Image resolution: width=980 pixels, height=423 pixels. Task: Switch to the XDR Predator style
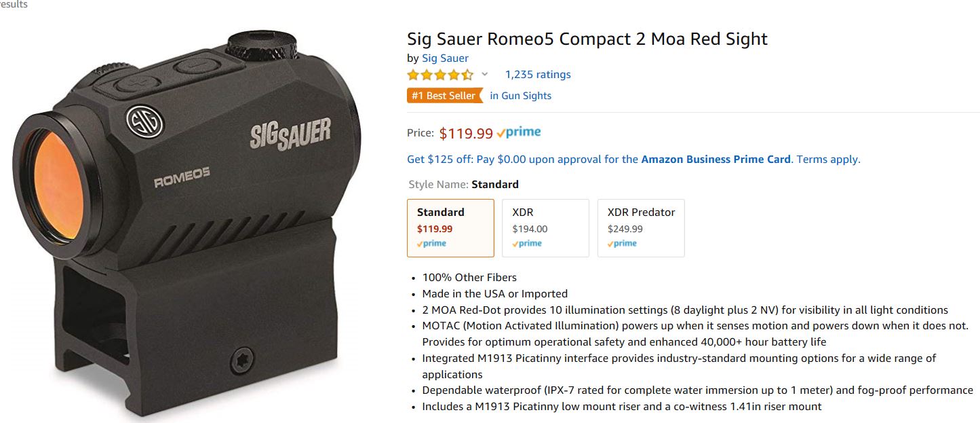click(641, 227)
